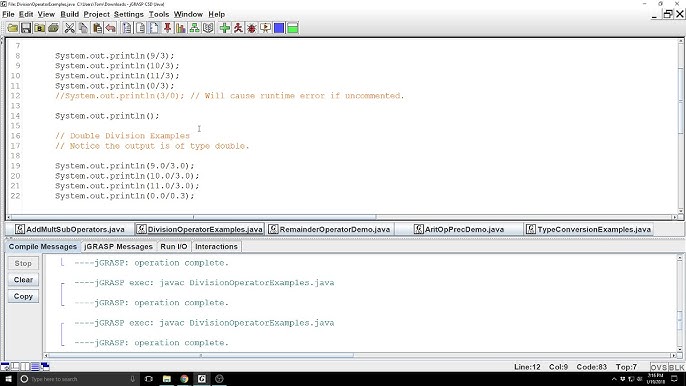The height and width of the screenshot is (386, 686).
Task: Click the Print icon in toolbar
Action: coord(53,28)
